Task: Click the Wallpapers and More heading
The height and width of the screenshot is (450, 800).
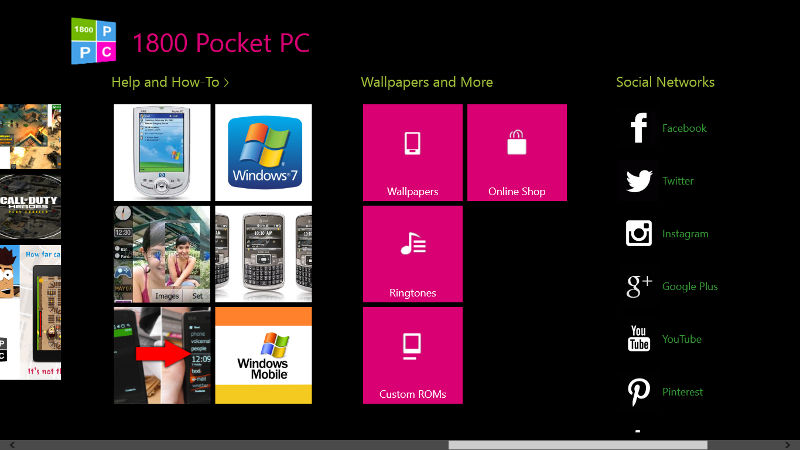Action: (427, 82)
